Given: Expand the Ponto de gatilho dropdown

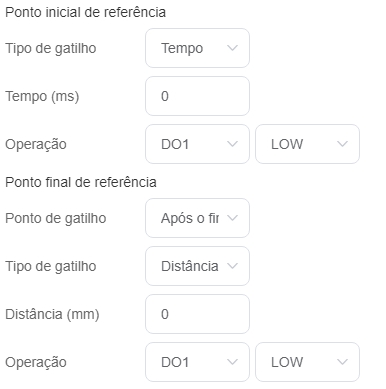Looking at the screenshot, I should tap(197, 218).
